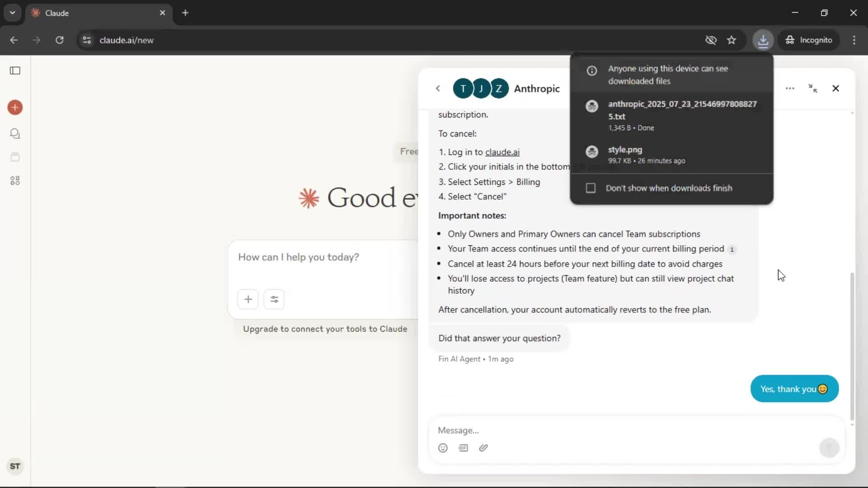Click the Important notes heading
Viewport: 868px width, 488px height.
[472, 216]
